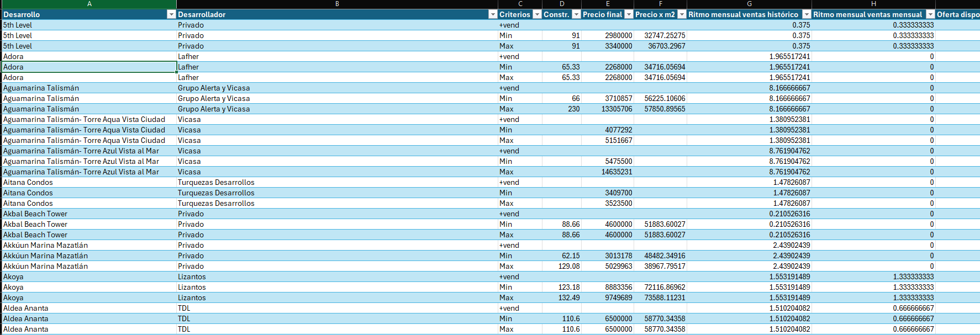980x335 pixels.
Task: Open the Desarrollador filter dropdown arrow
Action: 493,14
